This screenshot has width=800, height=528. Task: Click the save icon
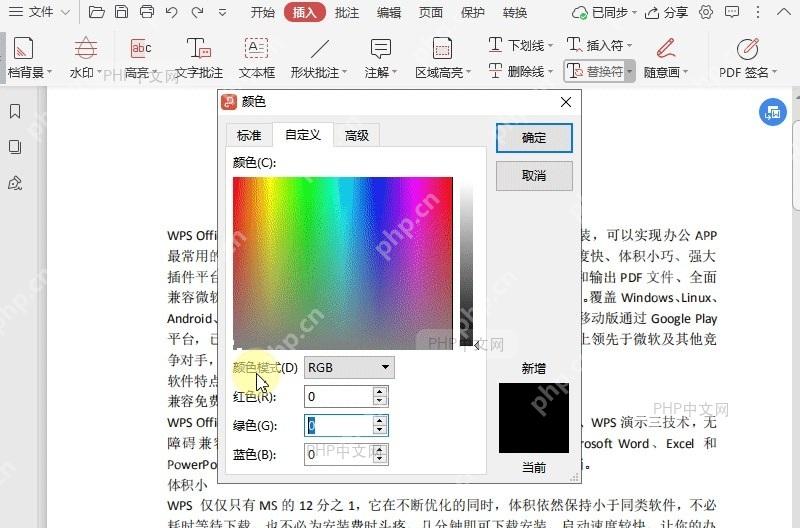pos(121,12)
